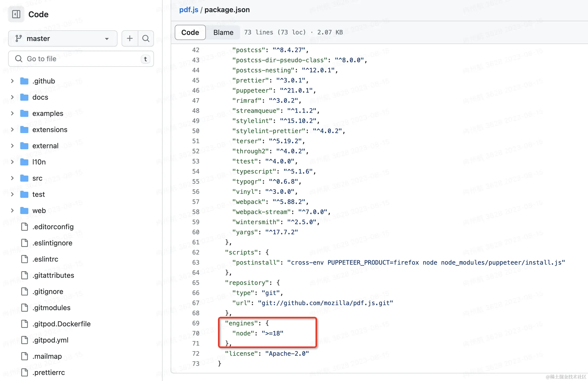Open the pdf.js breadcrumb link
Screen dimensions: 588x381
click(188, 10)
